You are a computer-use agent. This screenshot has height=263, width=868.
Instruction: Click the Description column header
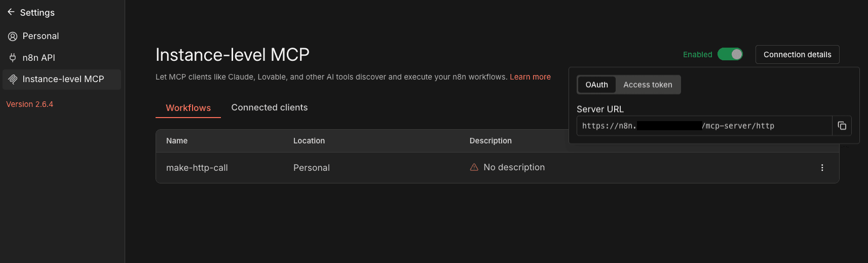pos(490,141)
